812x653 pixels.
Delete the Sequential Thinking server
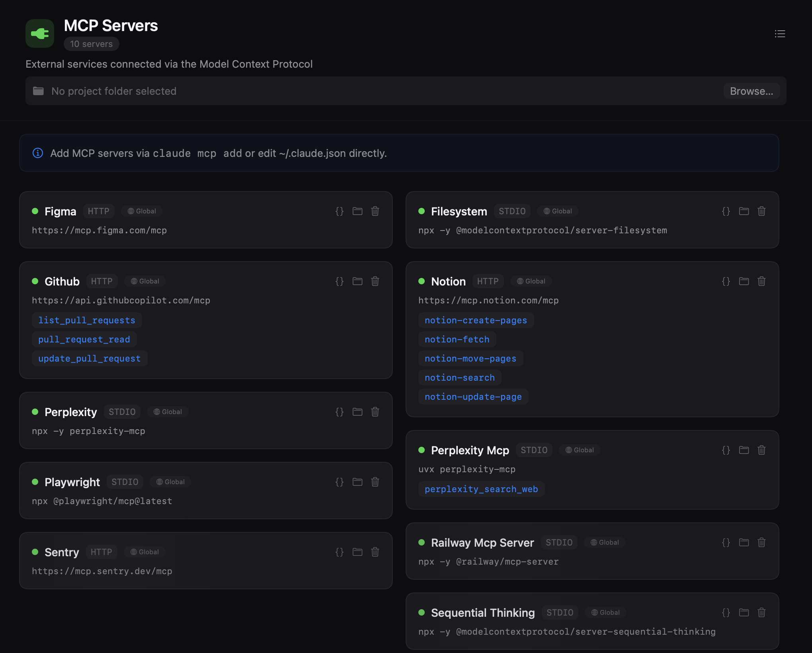(x=761, y=613)
